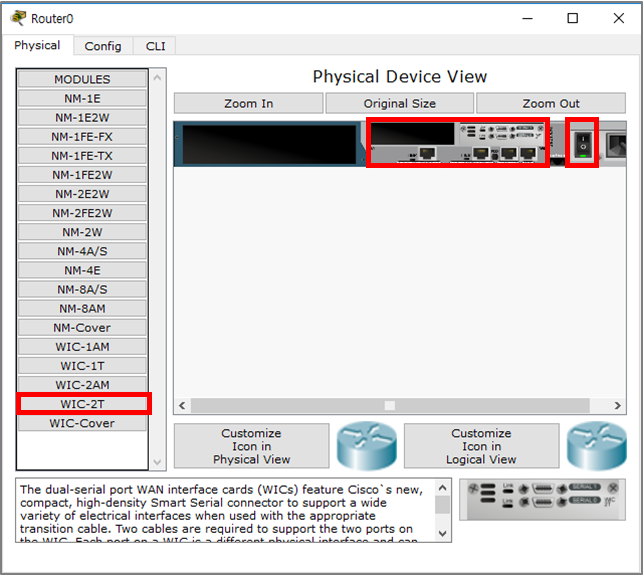The width and height of the screenshot is (643, 576).
Task: Select the NM-2FE2W module
Action: pos(82,213)
